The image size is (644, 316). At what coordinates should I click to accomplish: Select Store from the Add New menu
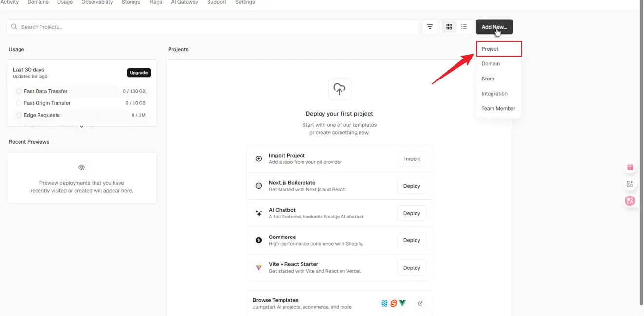[x=499, y=79]
